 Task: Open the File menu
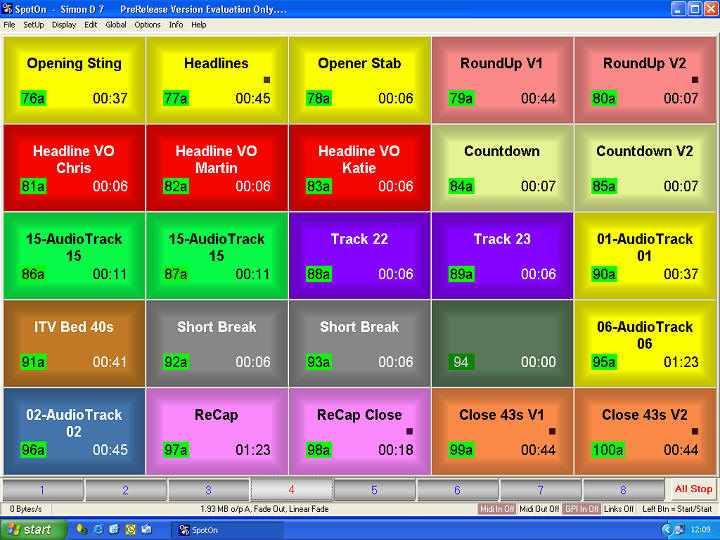click(x=9, y=24)
